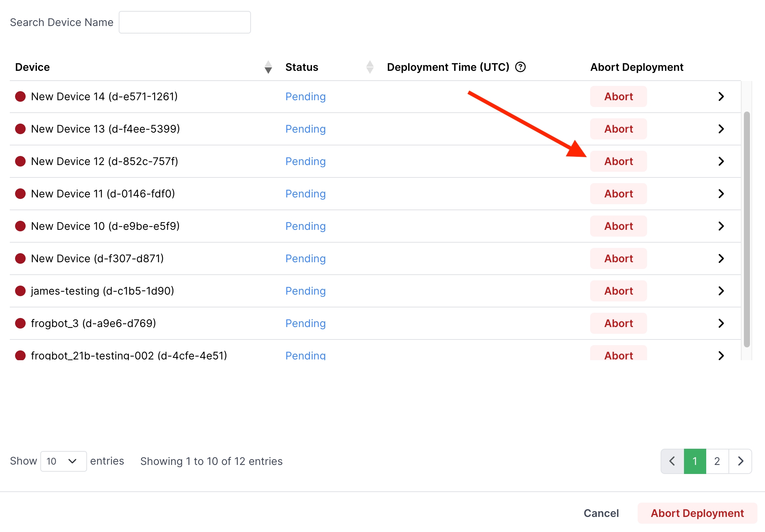This screenshot has height=532, width=765.
Task: Click red status dot for New Device 14
Action: coord(20,96)
